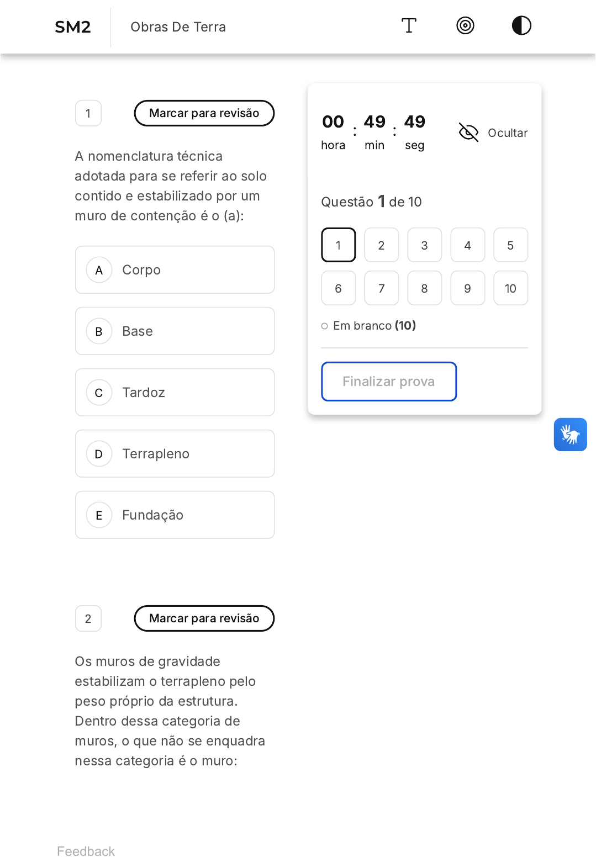
Task: Jump to question 5 in navigator
Action: (510, 245)
